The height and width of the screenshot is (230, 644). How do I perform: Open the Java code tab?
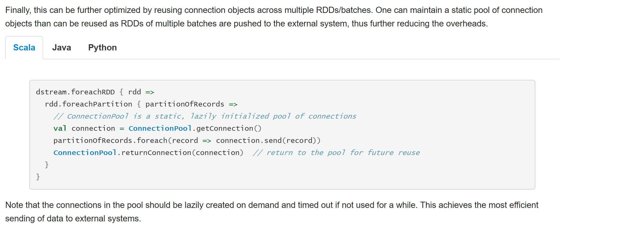click(x=61, y=48)
